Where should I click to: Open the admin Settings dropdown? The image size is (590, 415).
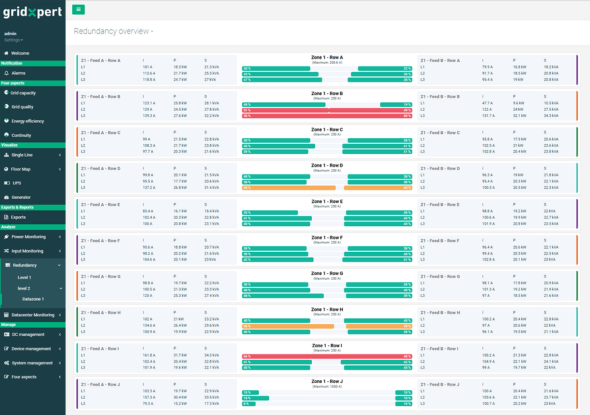click(x=14, y=40)
